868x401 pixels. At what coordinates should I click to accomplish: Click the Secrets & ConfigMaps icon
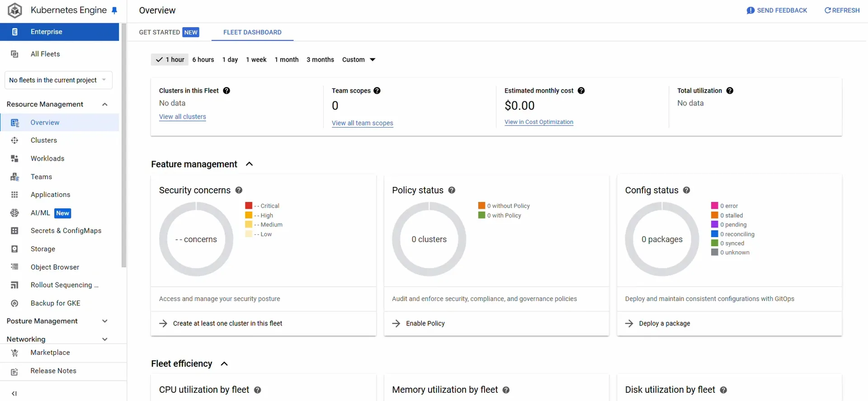[14, 231]
